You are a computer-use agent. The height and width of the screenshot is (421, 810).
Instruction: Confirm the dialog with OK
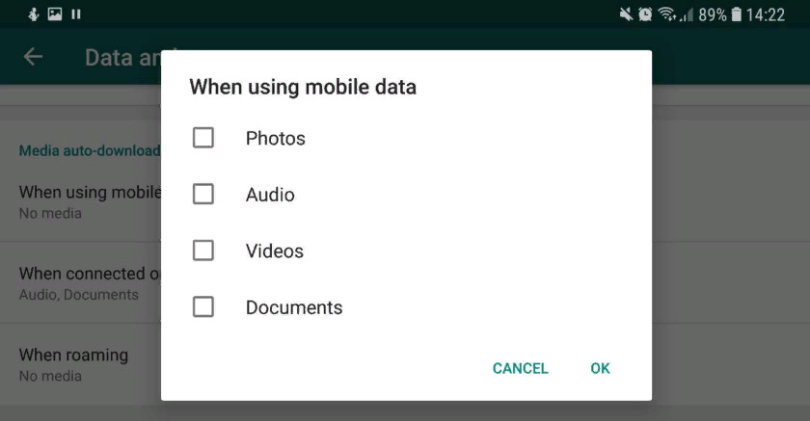(x=600, y=368)
